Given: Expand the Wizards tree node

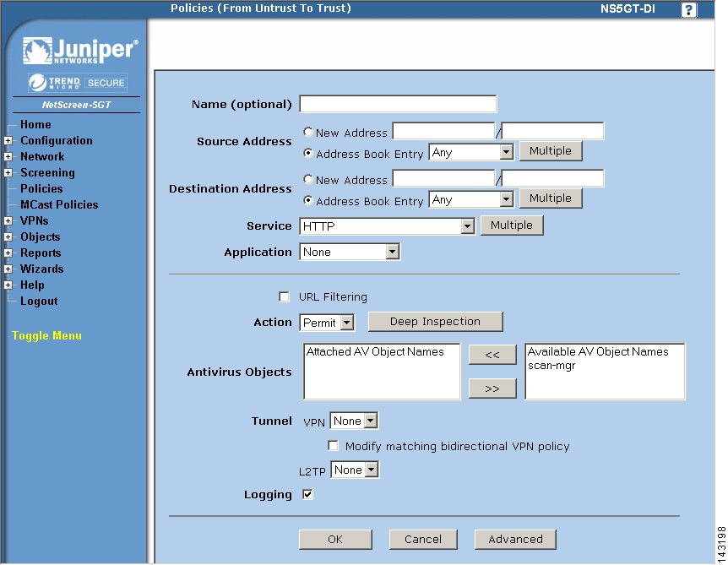Looking at the screenshot, I should pos(8,269).
